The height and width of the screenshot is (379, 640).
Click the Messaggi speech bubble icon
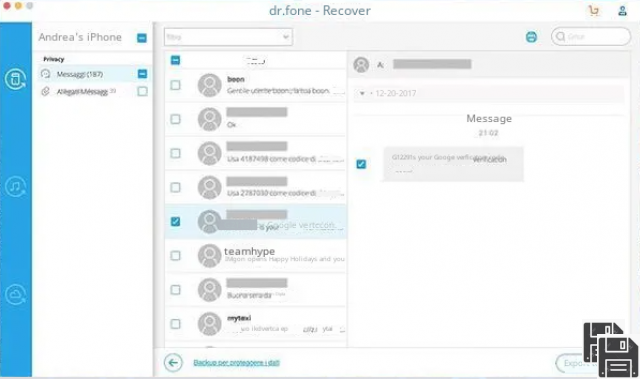click(x=46, y=74)
